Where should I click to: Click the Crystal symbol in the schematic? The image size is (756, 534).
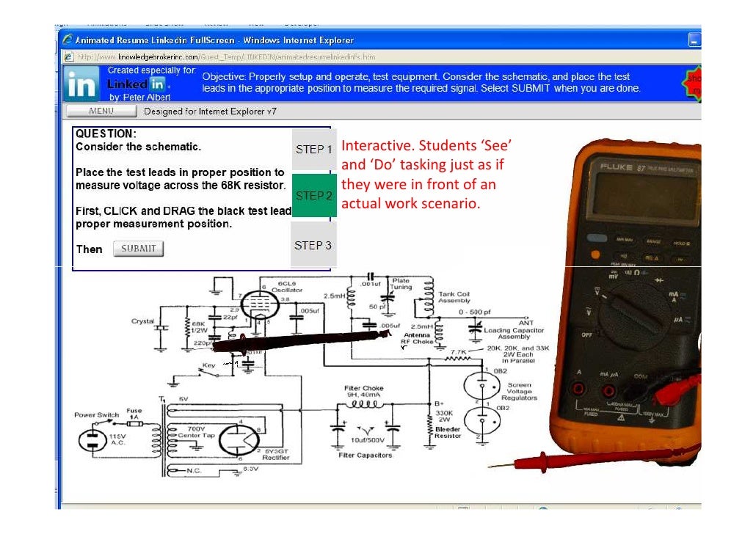coord(161,328)
